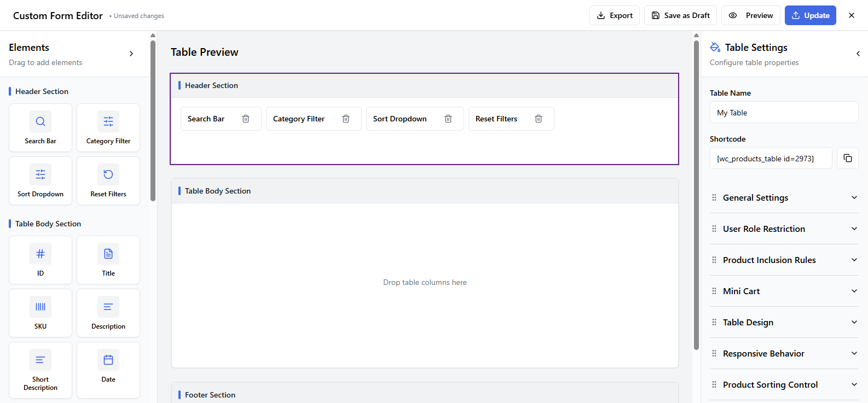Viewport: 868px width, 403px height.
Task: Collapse the Elements sidebar panel
Action: pos(131,54)
